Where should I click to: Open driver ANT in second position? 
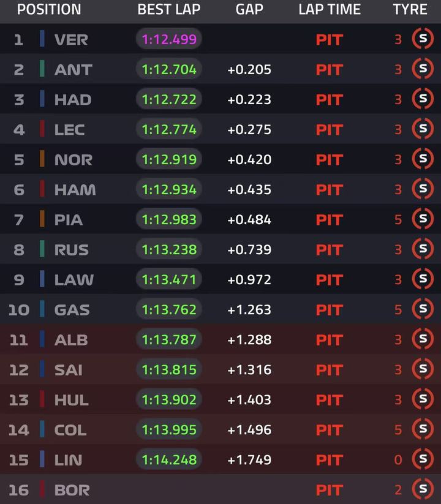click(73, 70)
